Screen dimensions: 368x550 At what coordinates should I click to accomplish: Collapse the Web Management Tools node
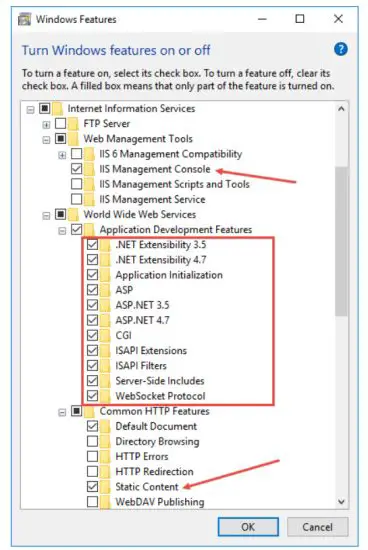pos(46,140)
